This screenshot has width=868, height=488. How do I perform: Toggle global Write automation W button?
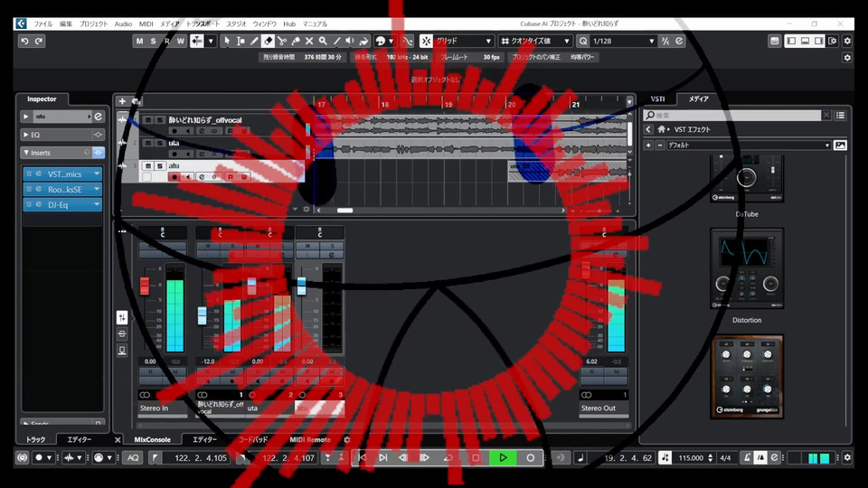[181, 41]
